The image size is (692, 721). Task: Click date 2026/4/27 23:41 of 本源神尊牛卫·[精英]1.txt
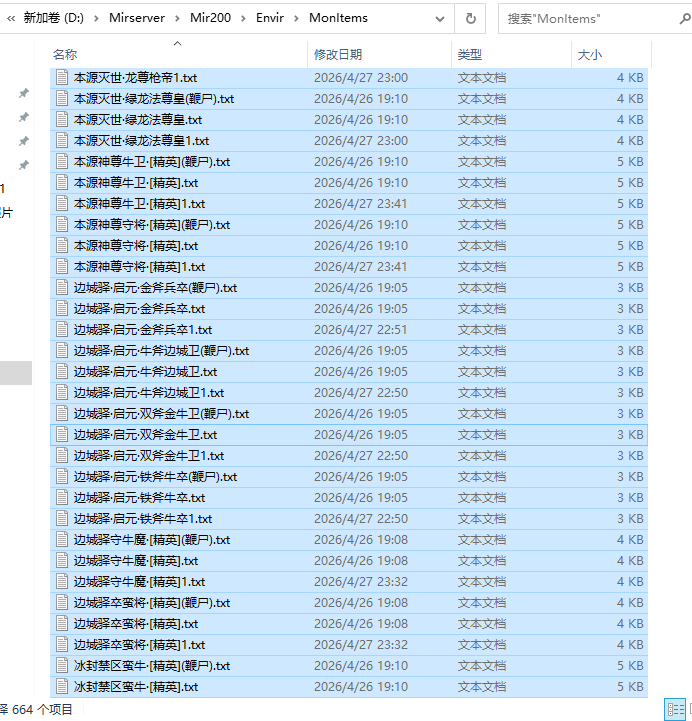tap(361, 204)
